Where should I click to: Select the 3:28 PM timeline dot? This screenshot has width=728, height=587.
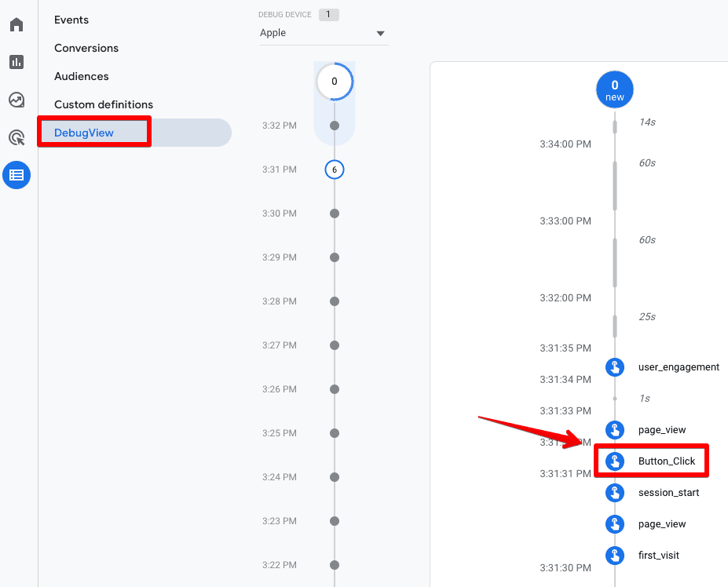point(335,301)
